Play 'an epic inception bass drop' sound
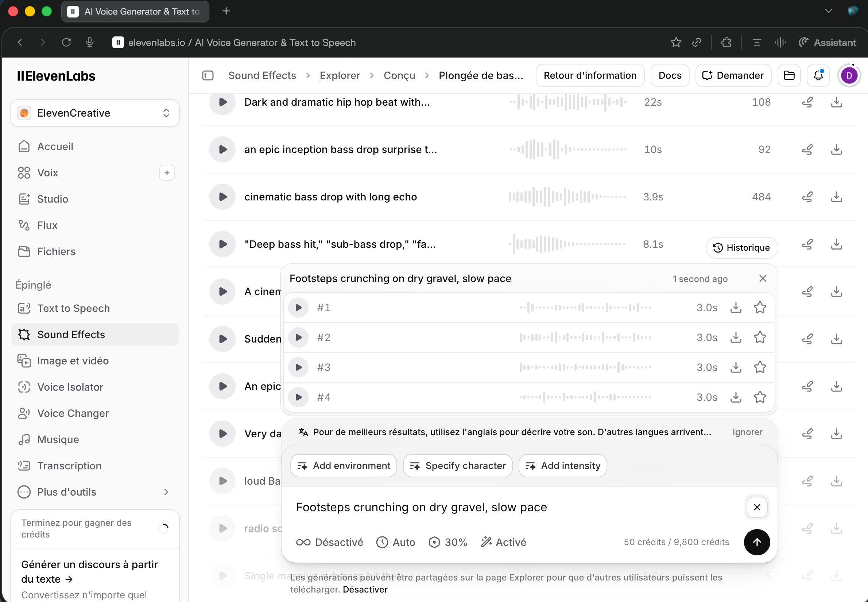The image size is (868, 602). pos(223,149)
